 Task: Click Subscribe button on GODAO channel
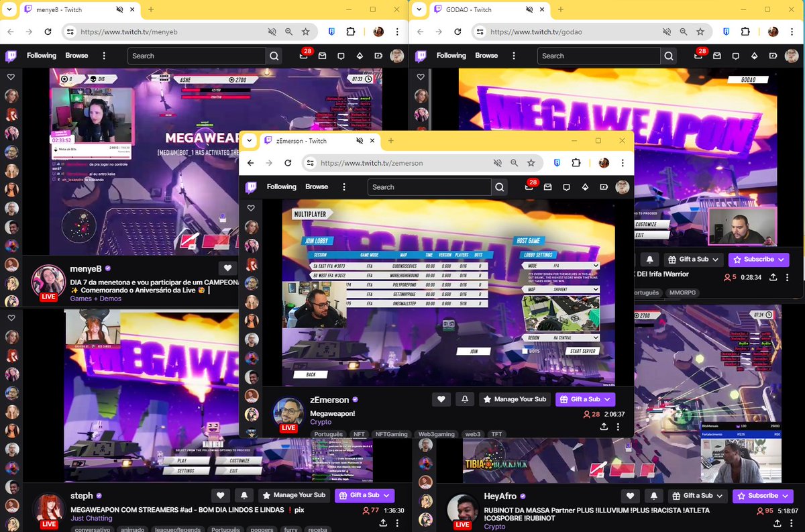click(759, 260)
